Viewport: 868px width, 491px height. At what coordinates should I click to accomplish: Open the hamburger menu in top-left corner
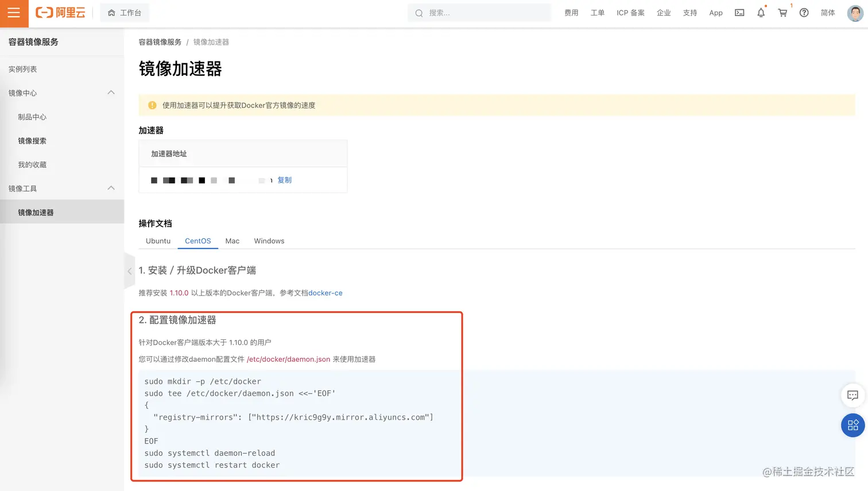[x=14, y=14]
